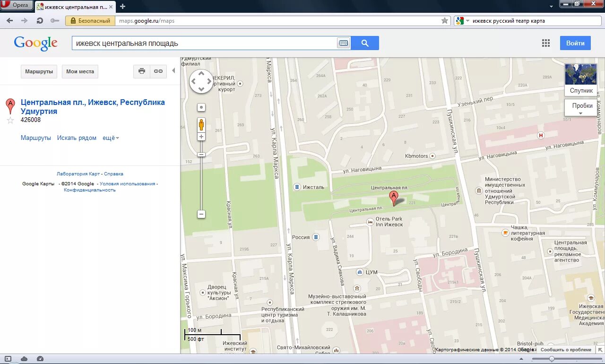
Task: Open the password manager key icon
Action: point(55,21)
